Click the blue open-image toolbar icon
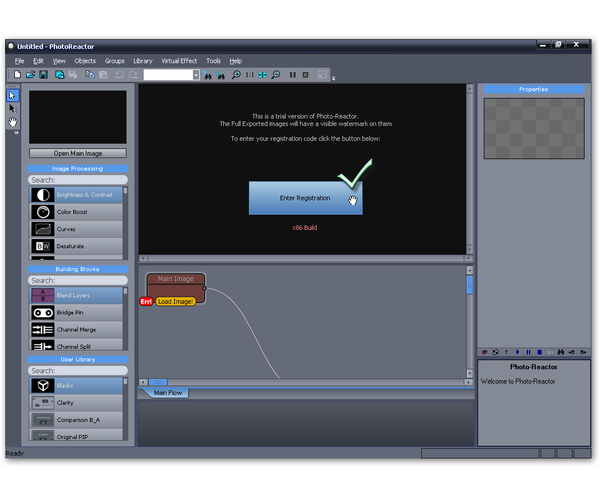 pos(60,75)
